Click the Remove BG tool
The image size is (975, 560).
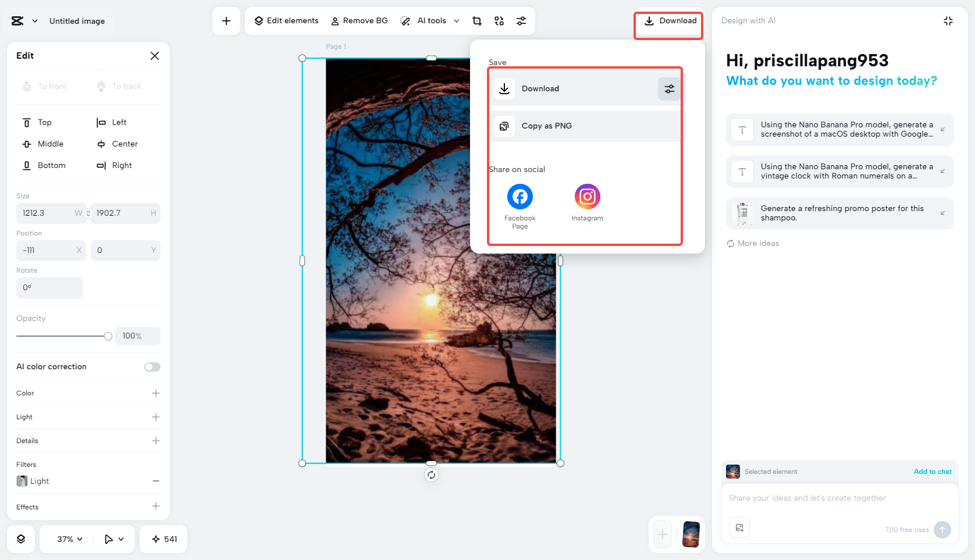[x=360, y=20]
